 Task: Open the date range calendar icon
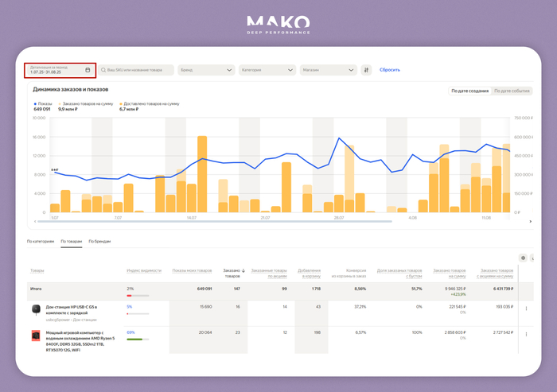(x=88, y=70)
